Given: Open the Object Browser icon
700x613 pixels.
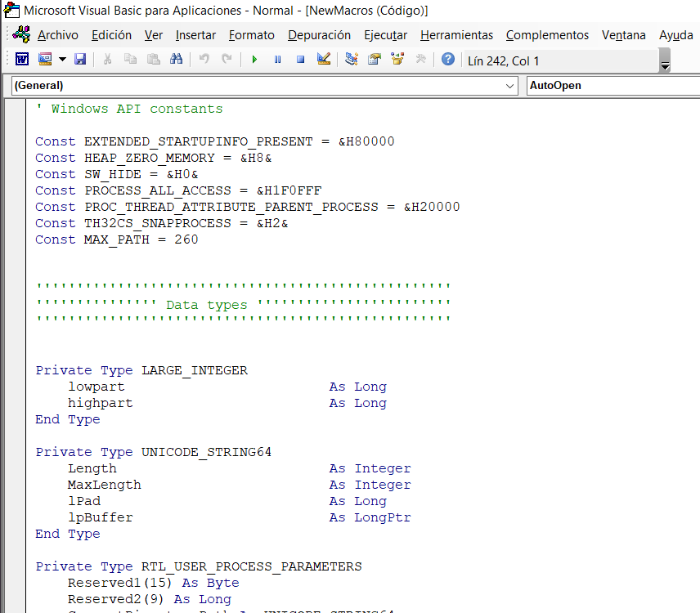Looking at the screenshot, I should [397, 60].
